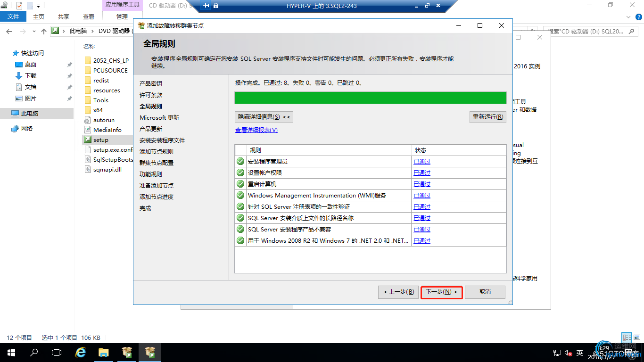Viewport: 644px width, 362px height.
Task: Switch Explorer to large thumbnails view icon
Action: 636,337
